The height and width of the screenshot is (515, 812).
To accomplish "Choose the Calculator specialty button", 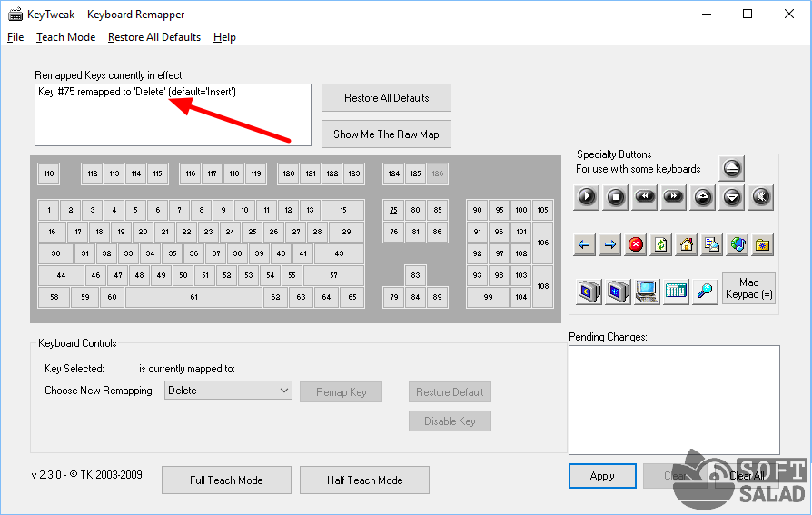I will [x=676, y=292].
